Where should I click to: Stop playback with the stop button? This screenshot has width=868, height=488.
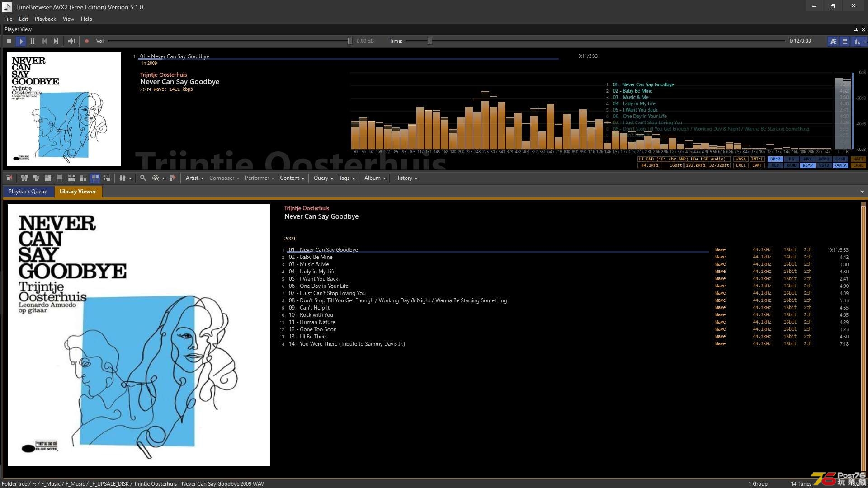[x=9, y=41]
